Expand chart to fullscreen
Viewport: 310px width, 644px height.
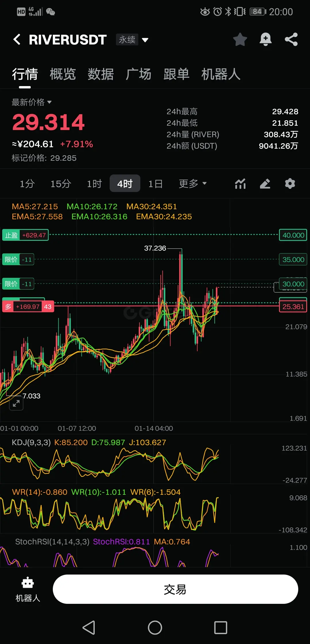pyautogui.click(x=16, y=403)
